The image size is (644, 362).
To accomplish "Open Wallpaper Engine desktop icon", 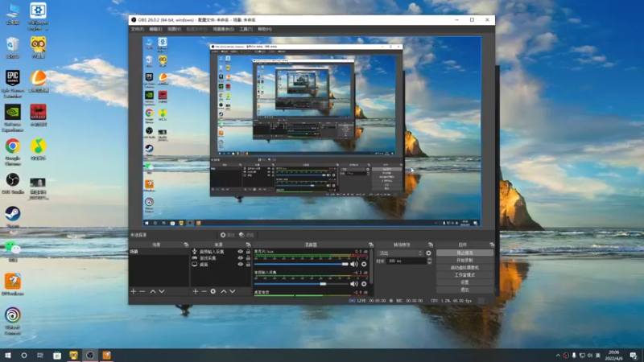I will [38, 16].
